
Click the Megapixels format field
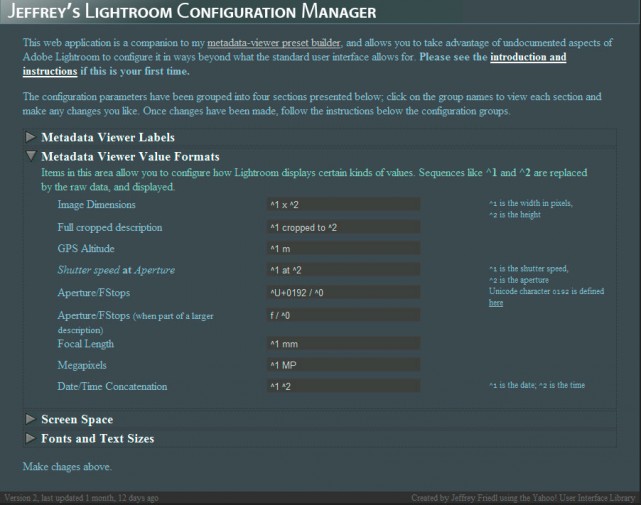pos(343,365)
